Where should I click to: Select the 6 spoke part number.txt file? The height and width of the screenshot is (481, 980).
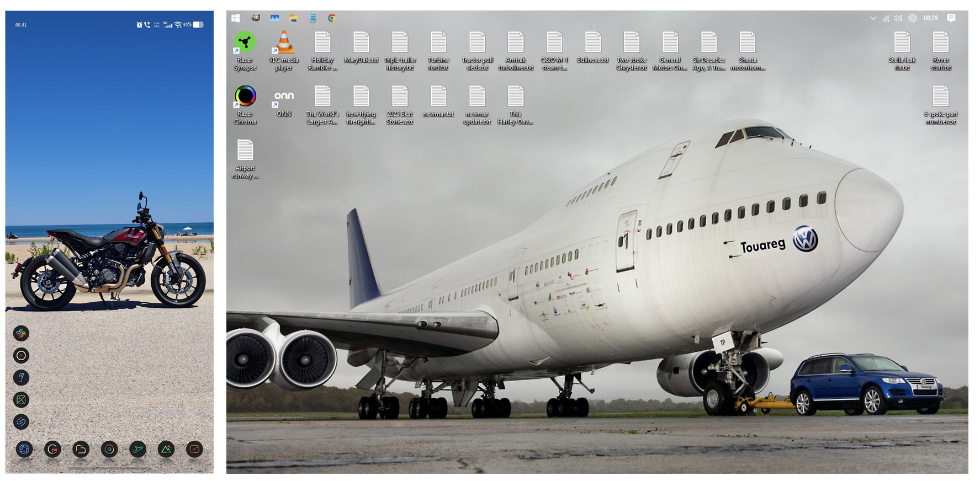[x=941, y=105]
